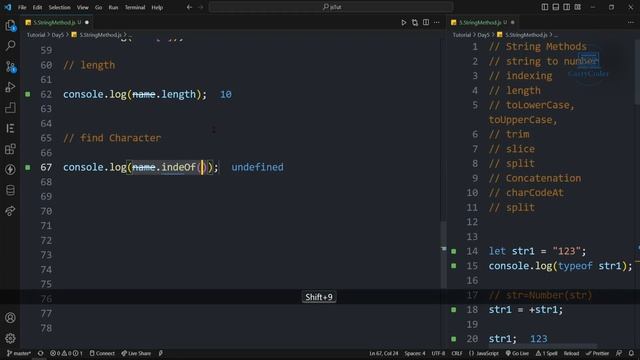Expand the Day5 breadcrumb in left editor
The height and width of the screenshot is (360, 640).
pyautogui.click(x=58, y=35)
